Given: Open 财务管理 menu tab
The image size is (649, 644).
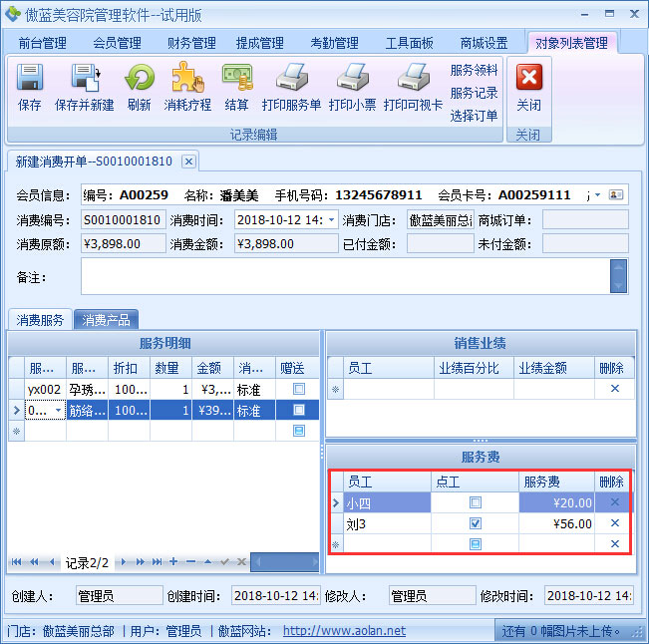Looking at the screenshot, I should point(191,43).
